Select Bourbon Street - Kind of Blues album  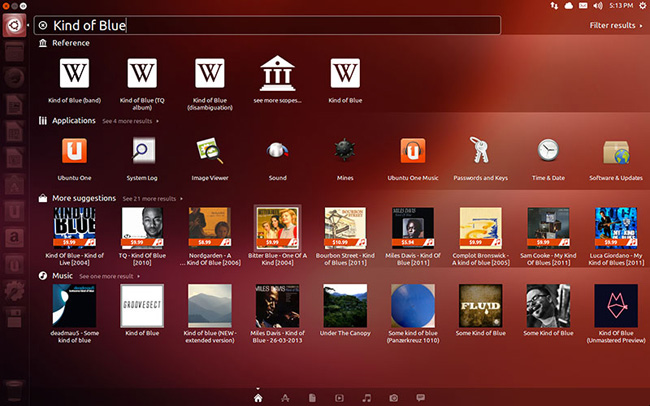[345, 227]
